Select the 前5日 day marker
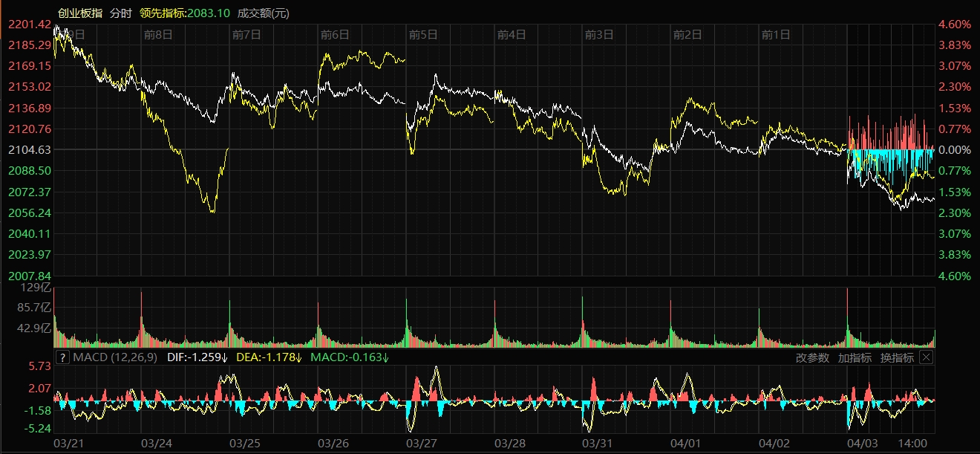980x454 pixels. click(x=423, y=34)
